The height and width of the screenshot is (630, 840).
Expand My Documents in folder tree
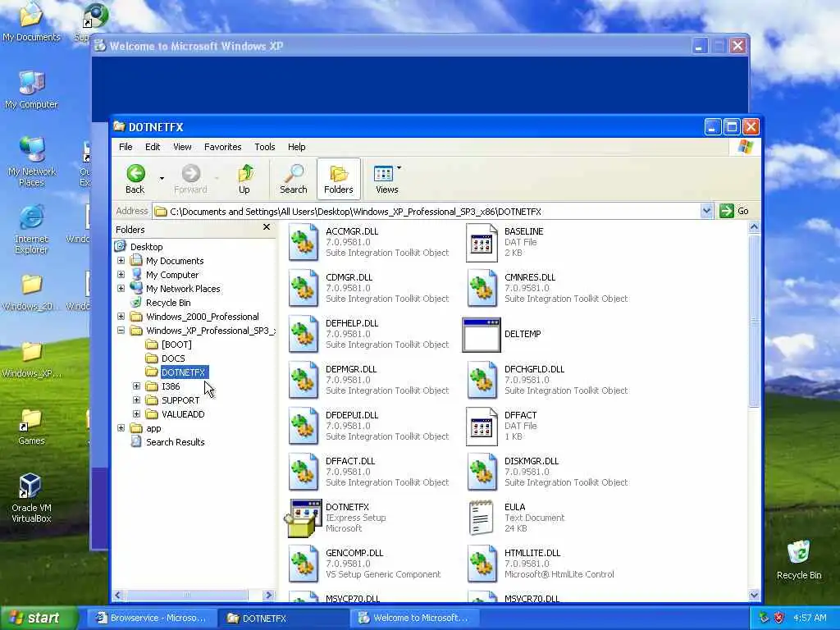[x=121, y=260]
